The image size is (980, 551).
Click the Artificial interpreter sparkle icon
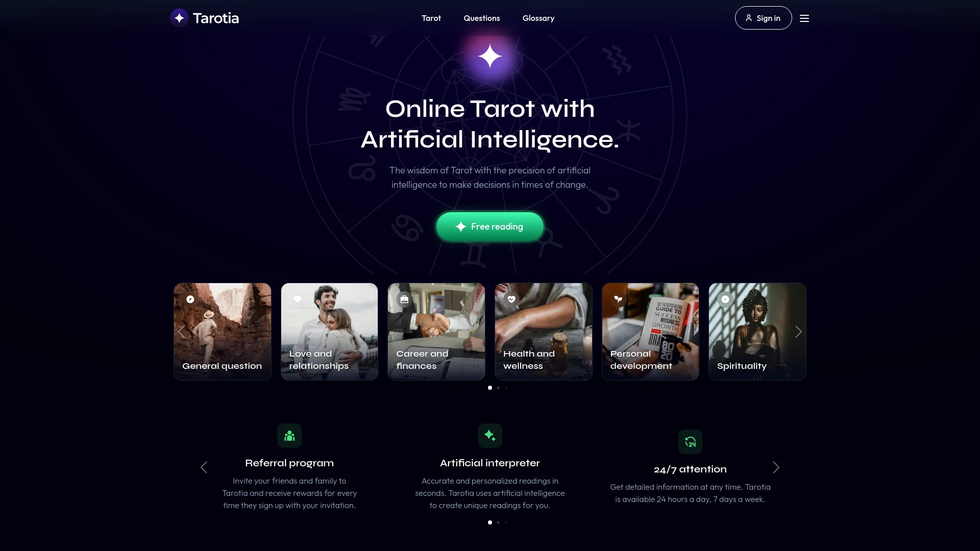tap(490, 435)
